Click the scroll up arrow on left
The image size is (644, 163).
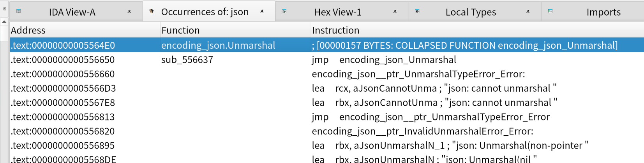(4, 22)
